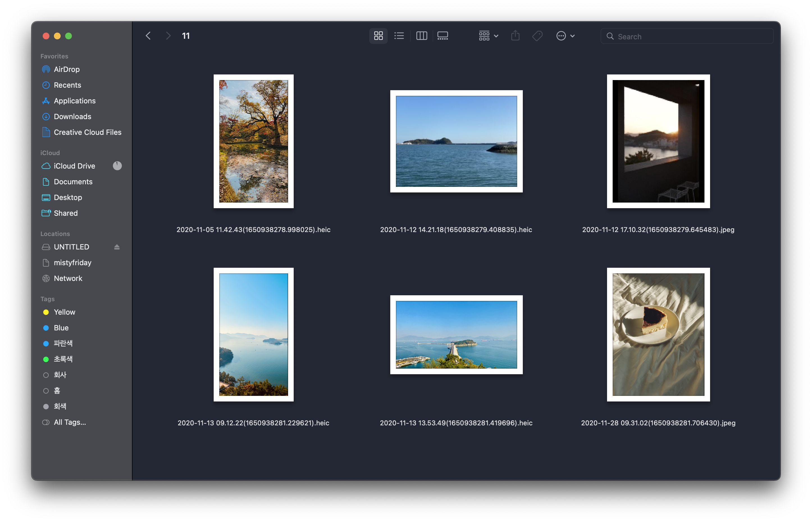Open the Group By dropdown

click(x=488, y=36)
